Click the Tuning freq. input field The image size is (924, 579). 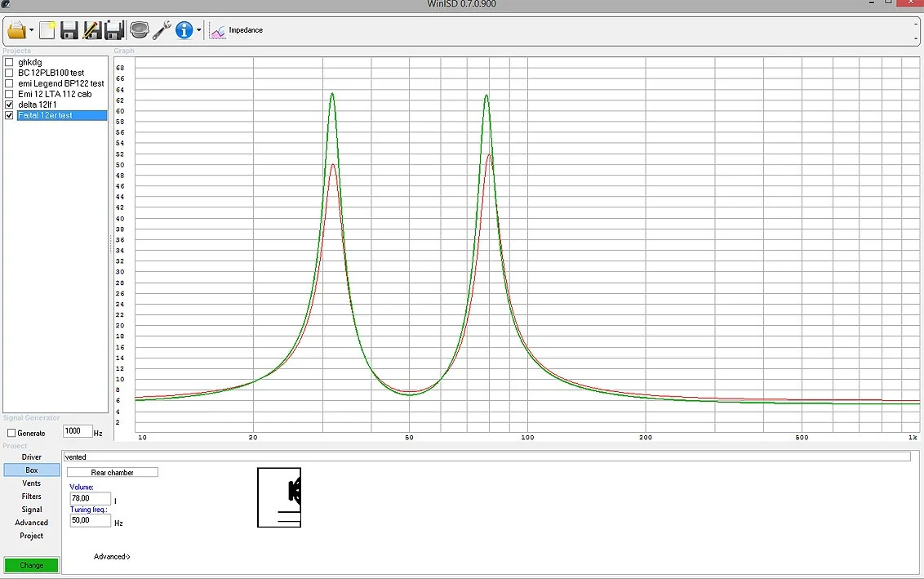pyautogui.click(x=90, y=521)
